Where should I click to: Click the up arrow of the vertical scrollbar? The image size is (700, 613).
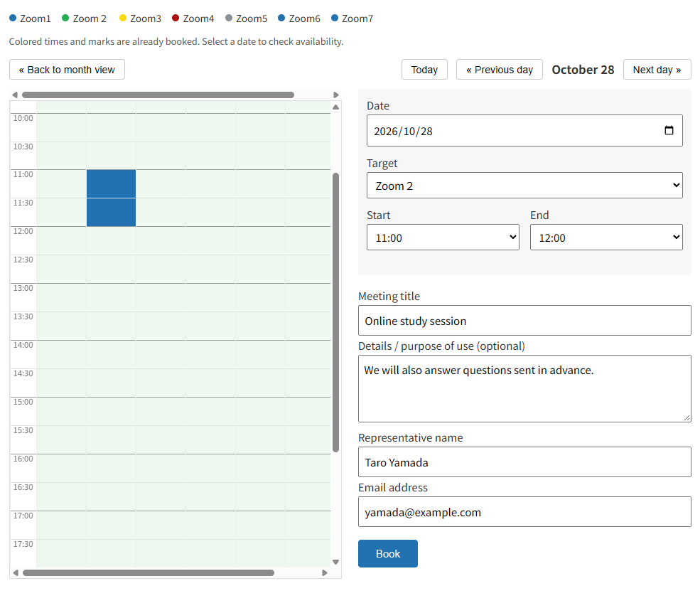point(335,107)
